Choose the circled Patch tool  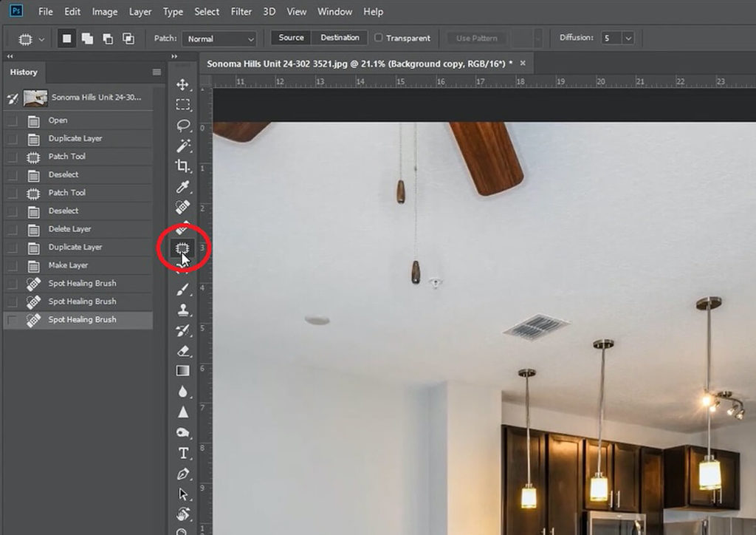pyautogui.click(x=183, y=249)
